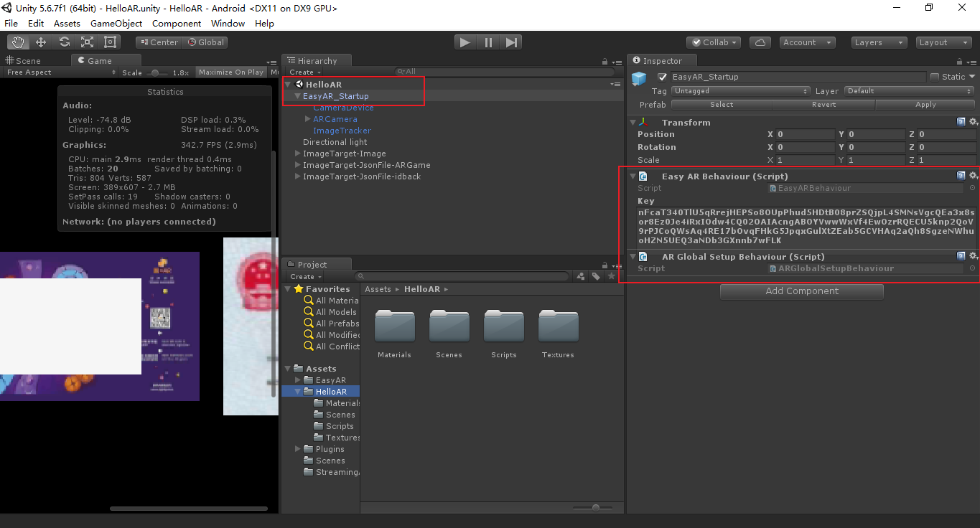
Task: Open the Layers dropdown
Action: 879,42
